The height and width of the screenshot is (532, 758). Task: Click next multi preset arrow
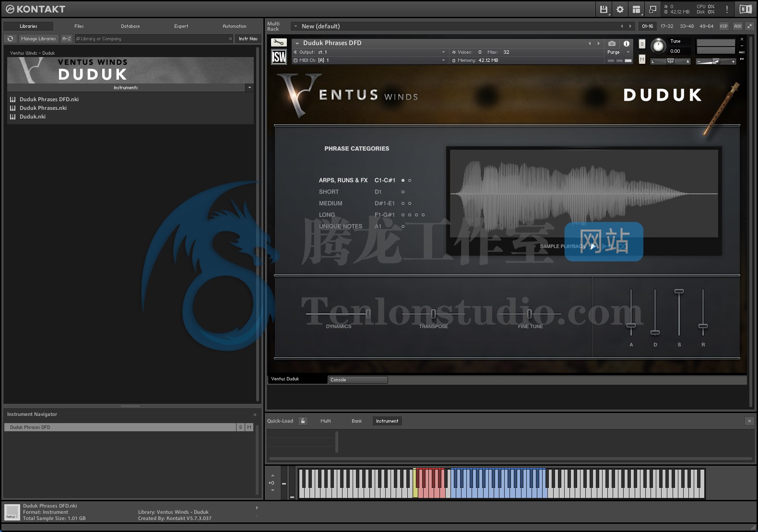(630, 26)
